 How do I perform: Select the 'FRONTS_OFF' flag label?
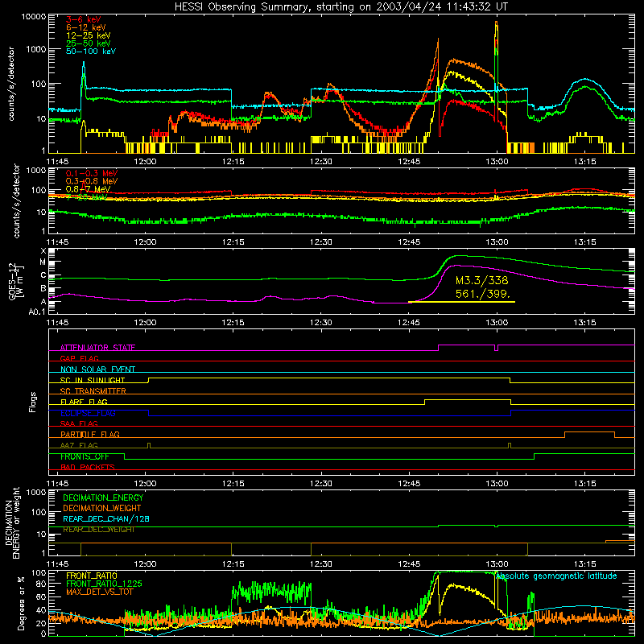point(85,456)
